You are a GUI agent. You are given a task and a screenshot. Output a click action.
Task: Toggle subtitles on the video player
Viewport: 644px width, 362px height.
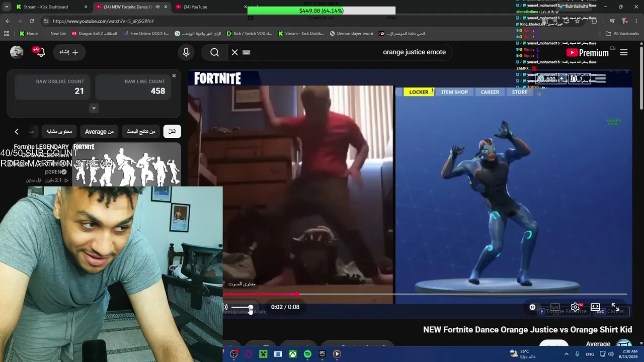[x=555, y=307]
